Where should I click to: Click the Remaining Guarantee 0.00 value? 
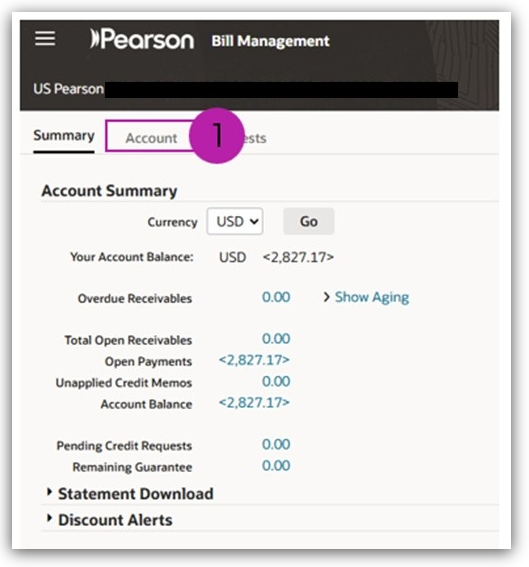pos(276,466)
